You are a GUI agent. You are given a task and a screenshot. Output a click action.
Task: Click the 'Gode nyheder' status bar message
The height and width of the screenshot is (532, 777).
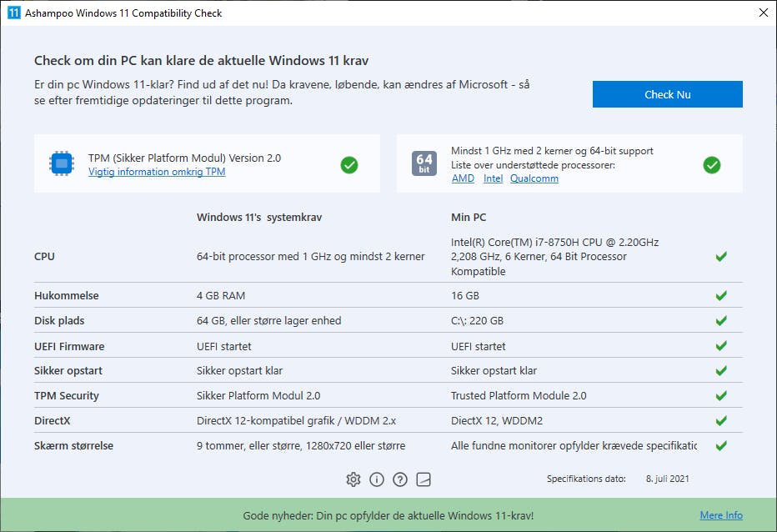click(x=388, y=515)
